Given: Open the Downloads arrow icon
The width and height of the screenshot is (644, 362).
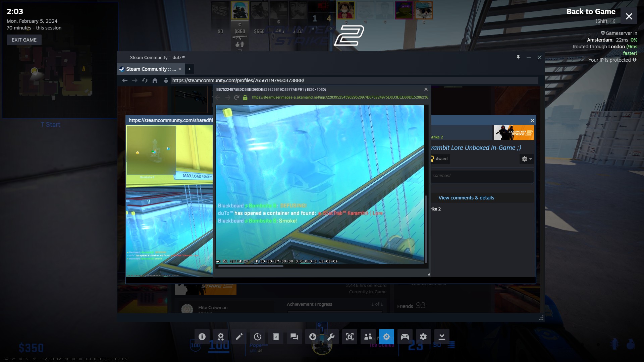Looking at the screenshot, I should [313, 337].
